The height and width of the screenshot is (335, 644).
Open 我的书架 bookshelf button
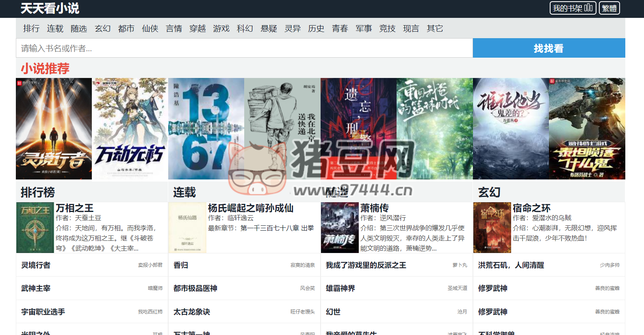click(x=573, y=8)
